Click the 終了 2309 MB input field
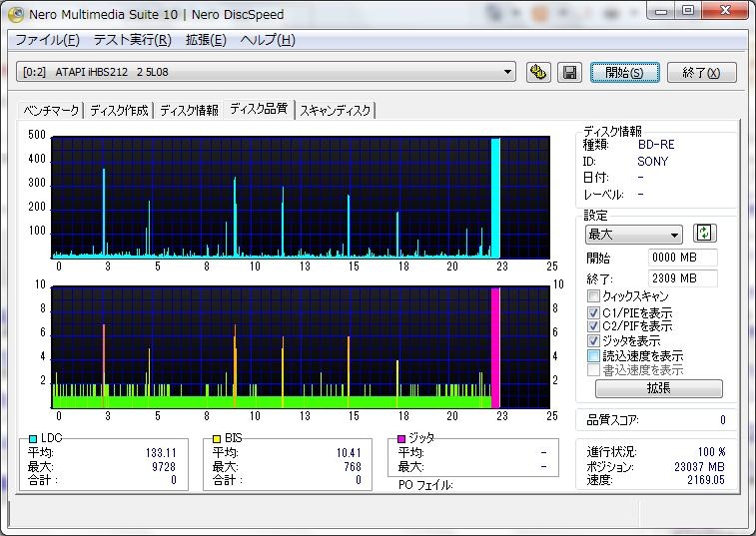The width and height of the screenshot is (756, 536). point(683,278)
